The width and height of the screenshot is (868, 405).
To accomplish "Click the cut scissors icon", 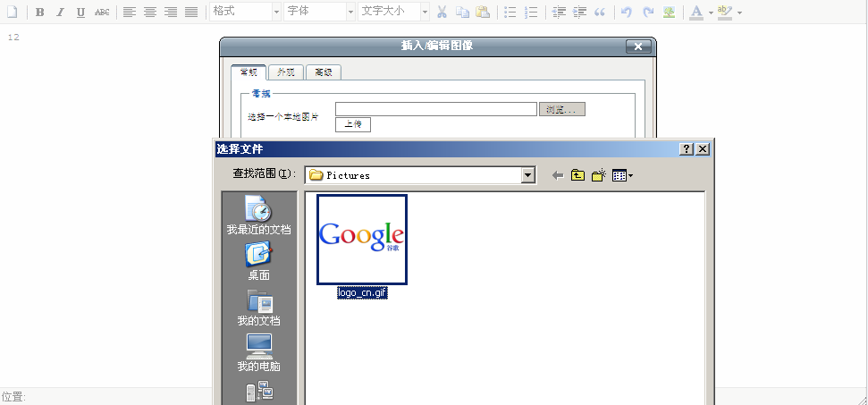I will point(442,12).
